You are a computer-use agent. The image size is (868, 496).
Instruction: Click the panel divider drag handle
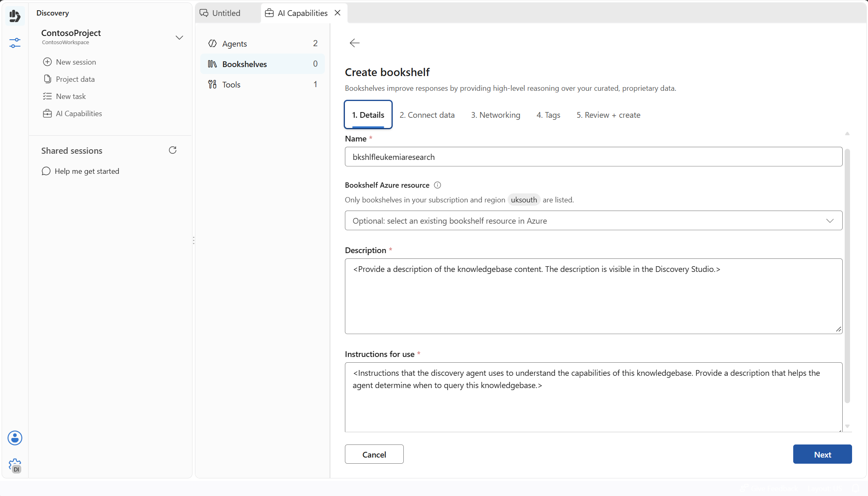[194, 240]
